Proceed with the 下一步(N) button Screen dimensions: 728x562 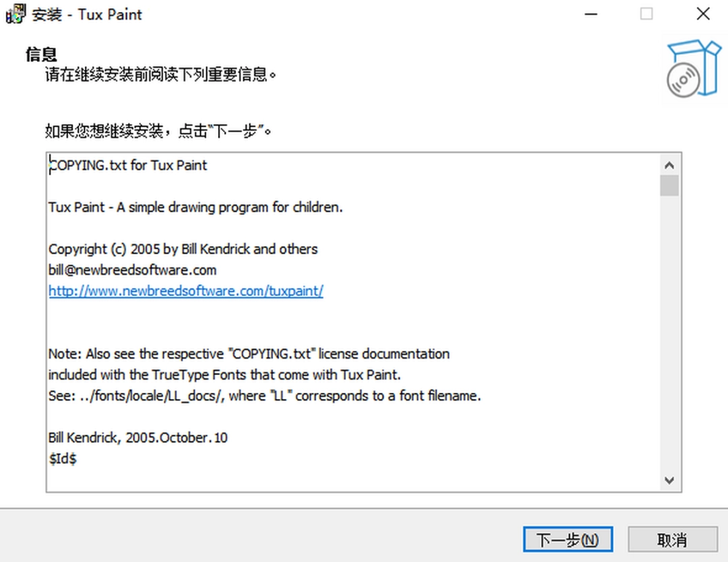tap(568, 539)
